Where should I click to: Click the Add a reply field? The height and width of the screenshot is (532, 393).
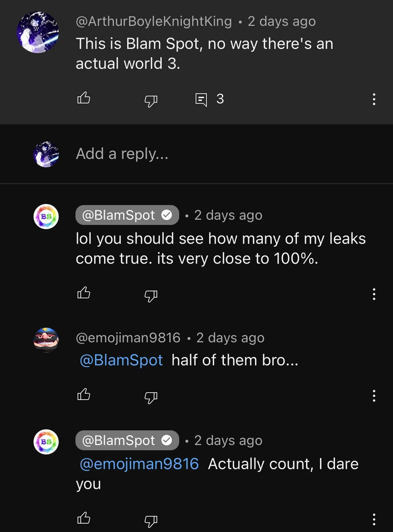(x=122, y=154)
